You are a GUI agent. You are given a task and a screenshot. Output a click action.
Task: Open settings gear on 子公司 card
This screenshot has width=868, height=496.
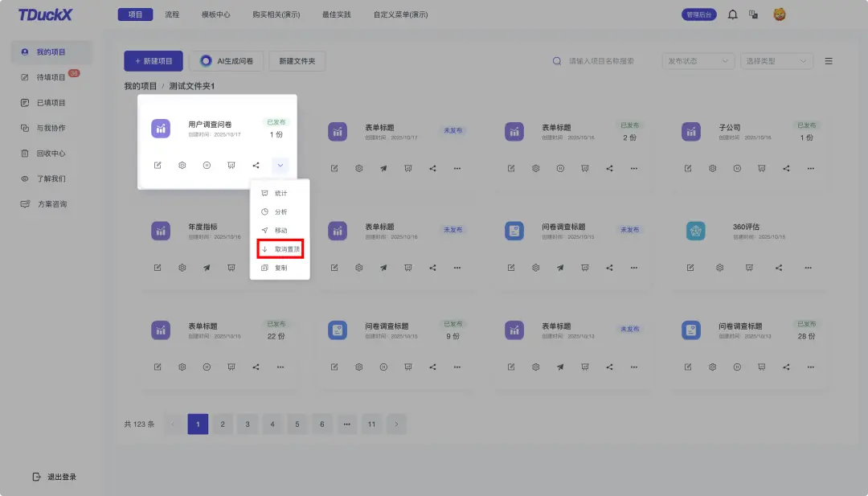712,168
